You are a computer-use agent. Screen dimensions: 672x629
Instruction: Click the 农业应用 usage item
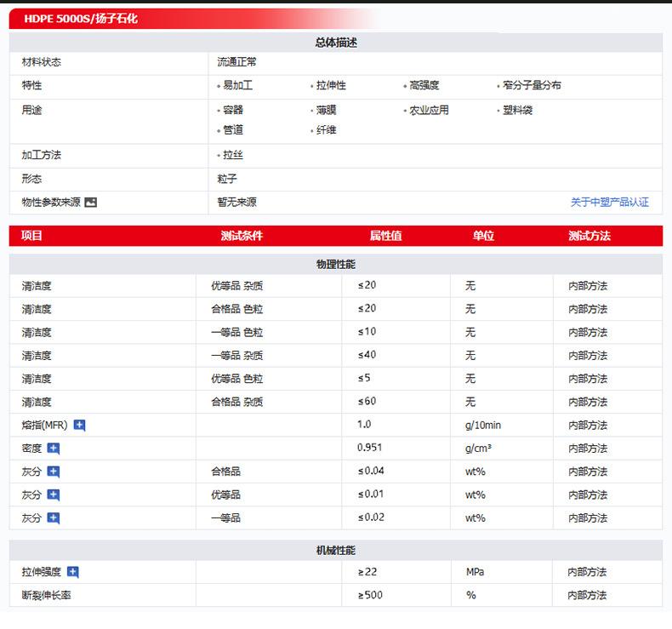pos(429,110)
